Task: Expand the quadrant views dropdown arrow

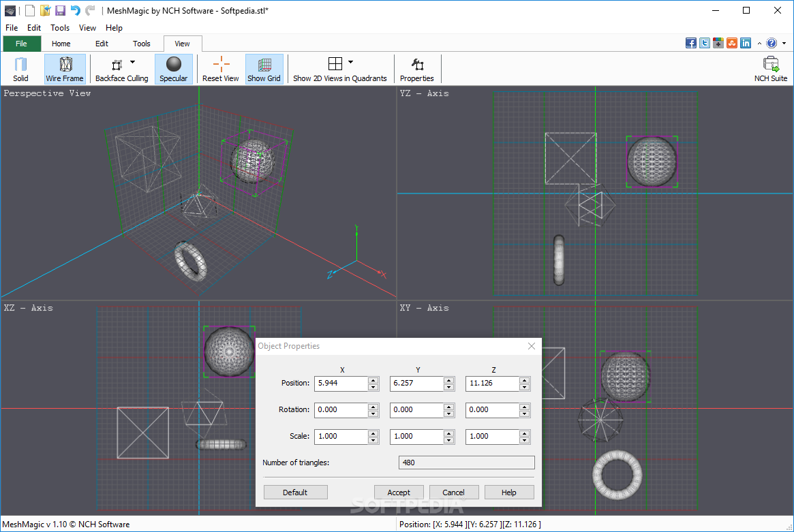Action: coord(350,62)
